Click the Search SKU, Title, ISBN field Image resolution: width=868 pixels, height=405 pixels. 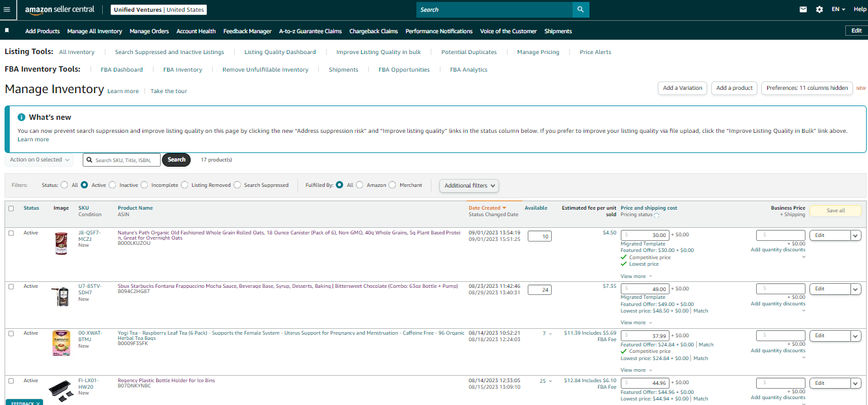click(x=122, y=160)
